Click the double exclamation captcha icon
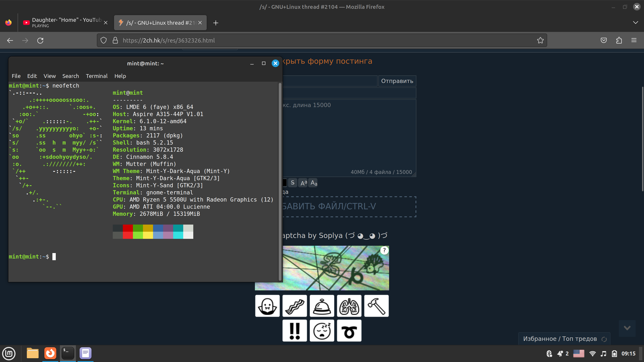Image resolution: width=644 pixels, height=362 pixels. click(x=295, y=331)
